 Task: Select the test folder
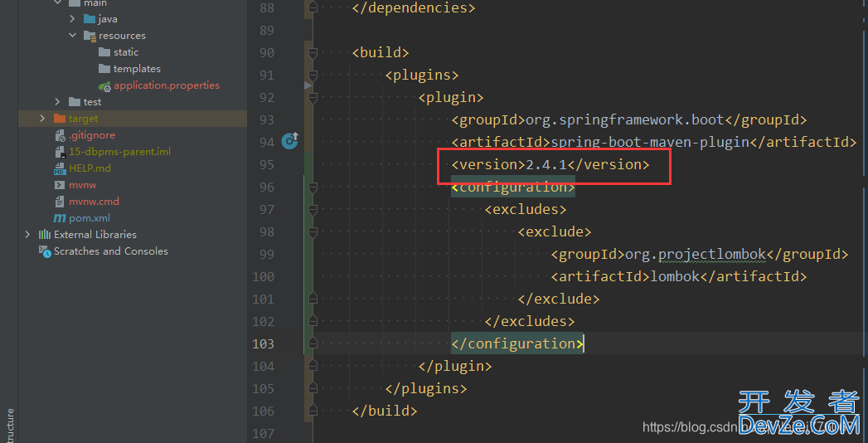(92, 102)
